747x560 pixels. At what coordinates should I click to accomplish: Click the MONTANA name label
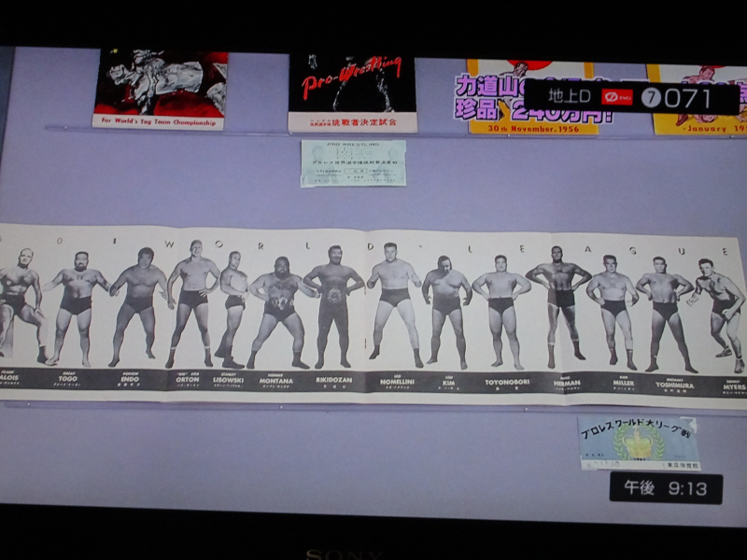click(x=275, y=381)
